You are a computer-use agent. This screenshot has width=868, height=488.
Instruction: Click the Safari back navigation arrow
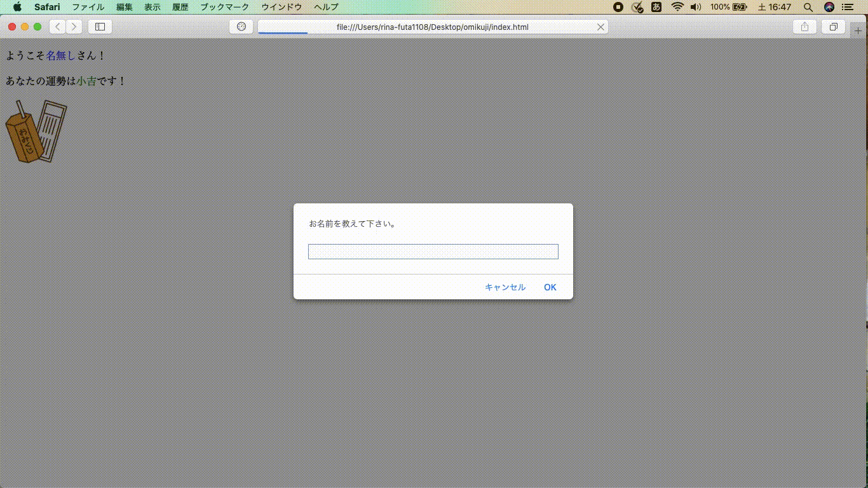[58, 27]
